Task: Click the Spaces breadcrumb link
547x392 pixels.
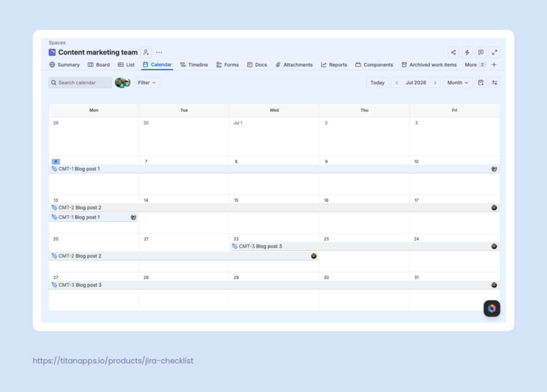Action: point(57,43)
